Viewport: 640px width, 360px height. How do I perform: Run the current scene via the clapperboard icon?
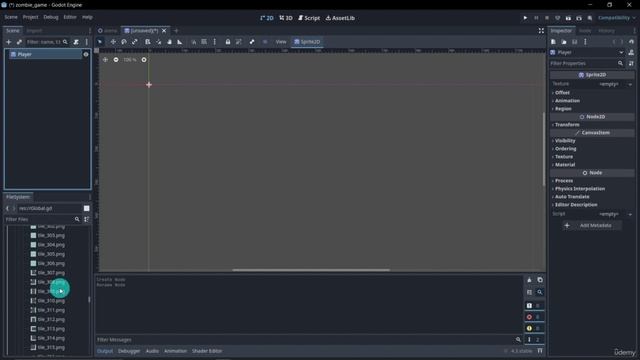[x=568, y=18]
